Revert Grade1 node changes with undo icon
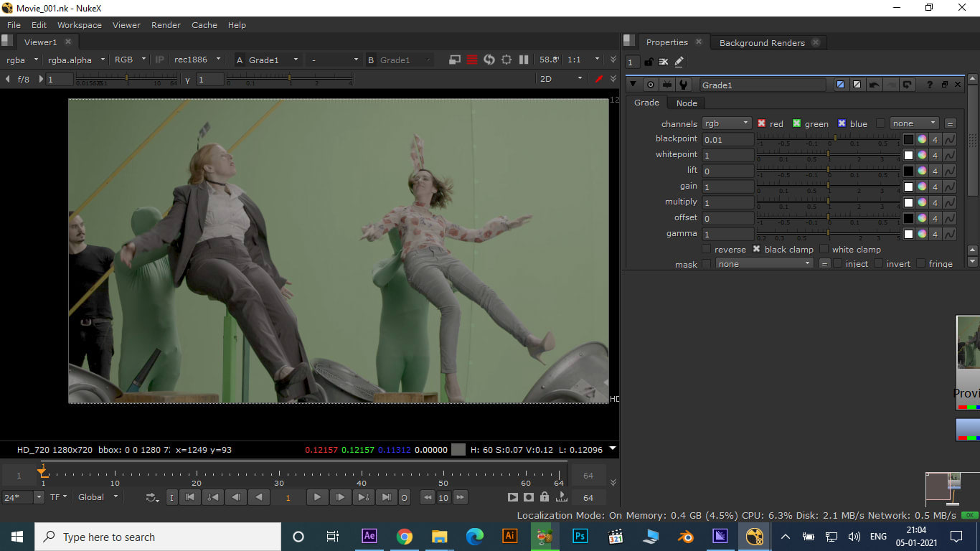The image size is (980, 551). click(874, 85)
